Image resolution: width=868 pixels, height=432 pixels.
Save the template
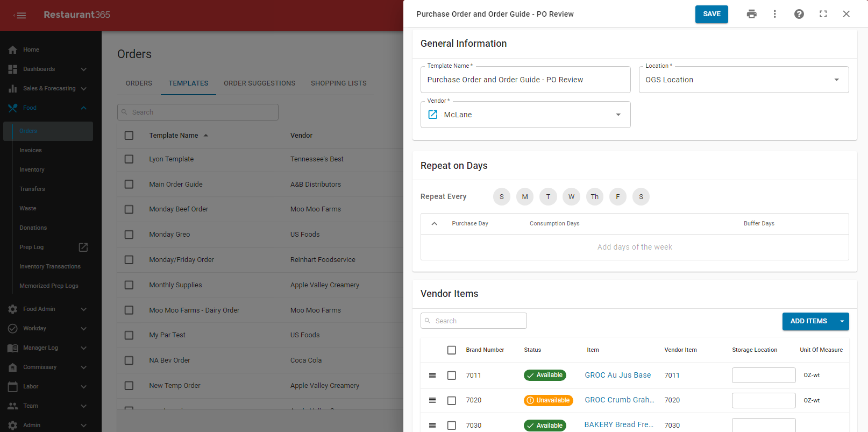pyautogui.click(x=712, y=14)
